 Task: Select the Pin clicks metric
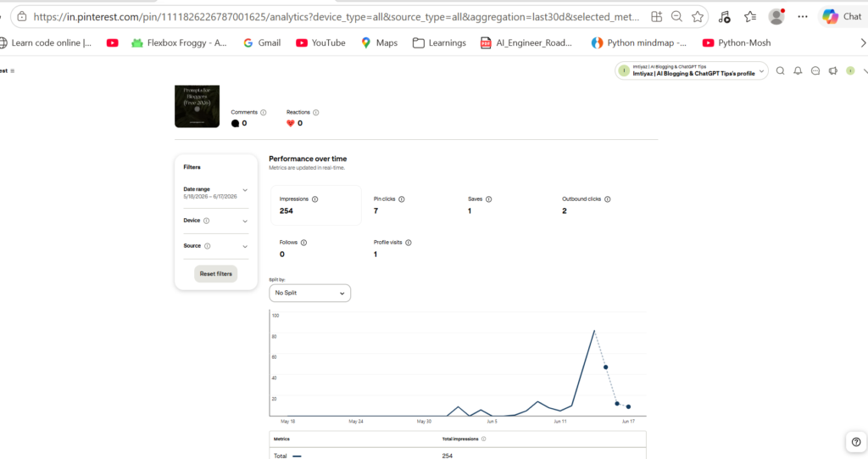pos(389,205)
